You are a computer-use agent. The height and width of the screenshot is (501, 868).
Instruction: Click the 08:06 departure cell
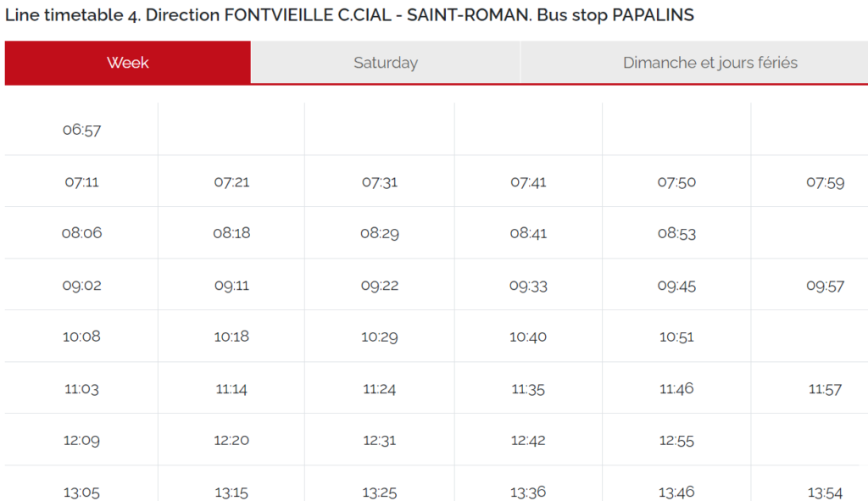81,232
